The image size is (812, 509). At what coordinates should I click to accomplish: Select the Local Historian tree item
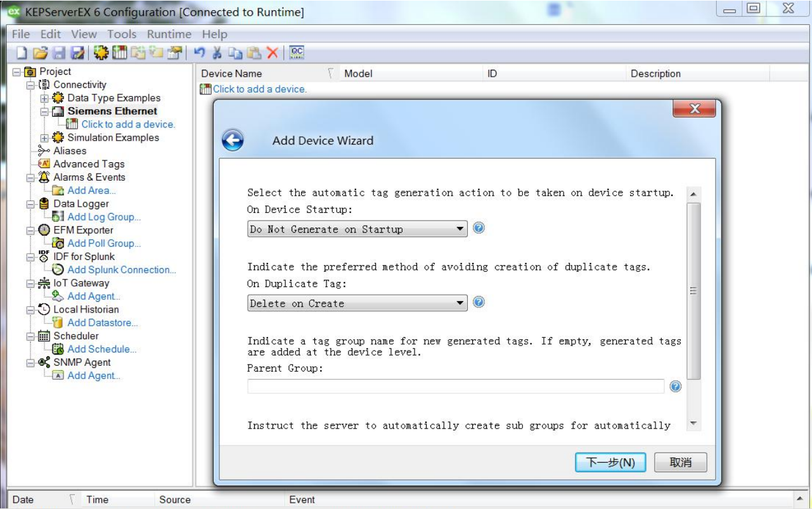coord(86,309)
